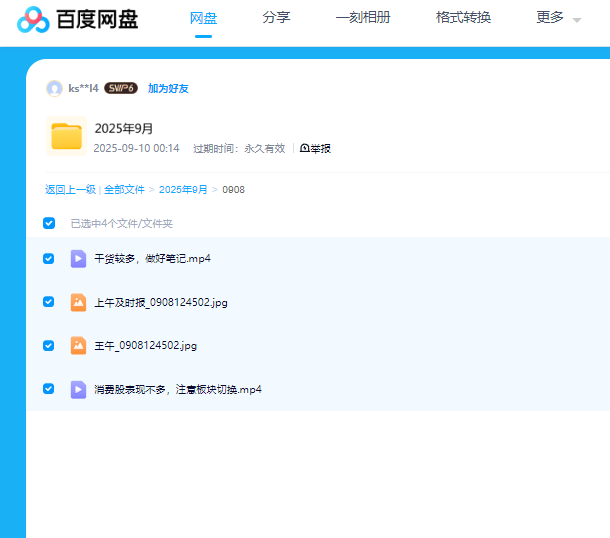Viewport: 610px width, 538px height.
Task: Click the 2025年9月 yellow folder icon
Action: pos(66,136)
